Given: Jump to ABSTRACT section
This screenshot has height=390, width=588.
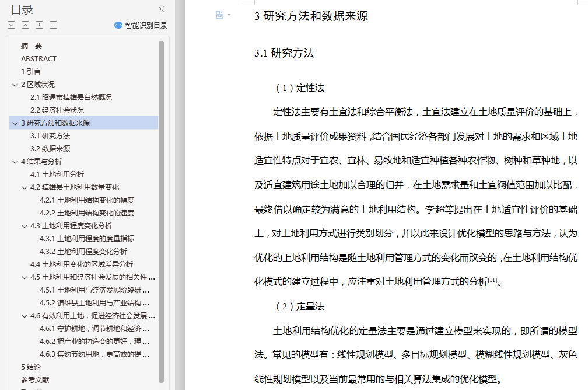Looking at the screenshot, I should [38, 58].
